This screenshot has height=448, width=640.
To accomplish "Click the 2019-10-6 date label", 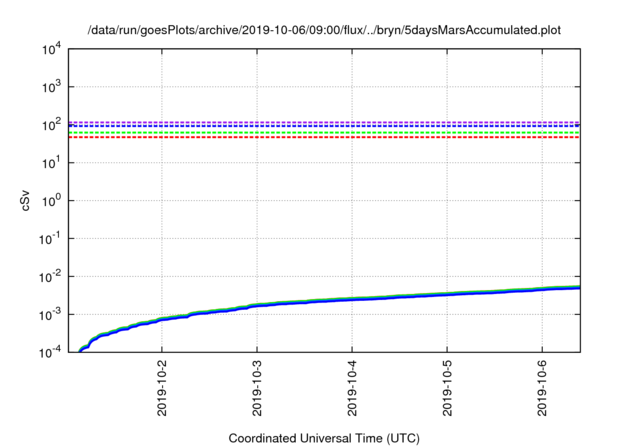I will (x=542, y=388).
